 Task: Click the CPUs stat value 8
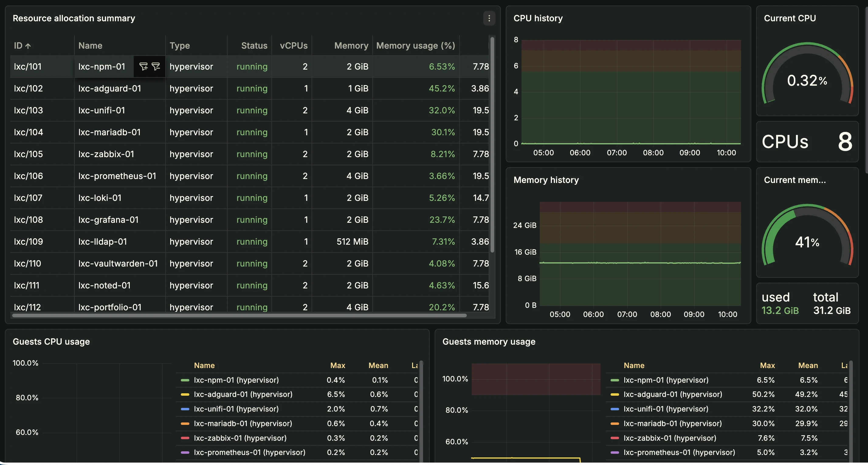point(845,142)
